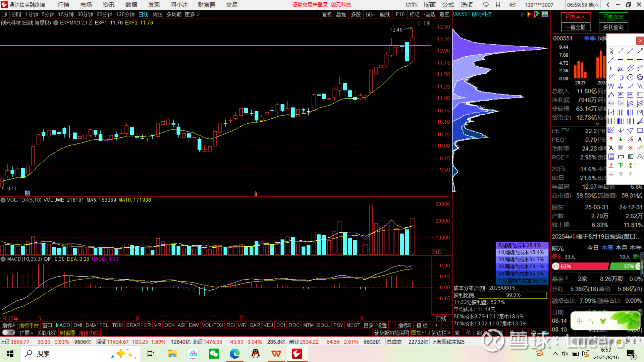Select the rectangle shape drawing tool
The image size is (644, 362).
(x=640, y=130)
